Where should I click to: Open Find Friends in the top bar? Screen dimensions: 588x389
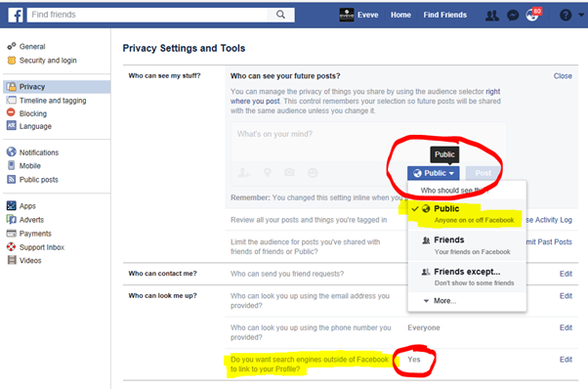click(x=444, y=15)
